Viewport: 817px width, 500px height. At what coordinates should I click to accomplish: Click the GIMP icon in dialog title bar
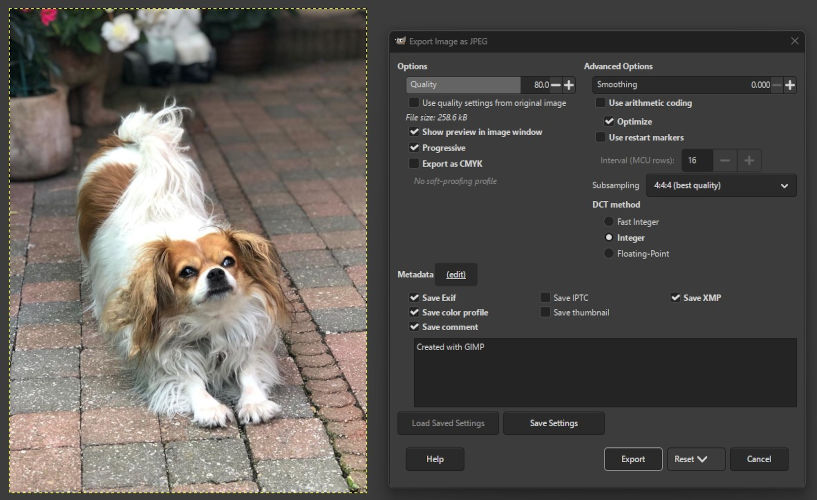(400, 41)
